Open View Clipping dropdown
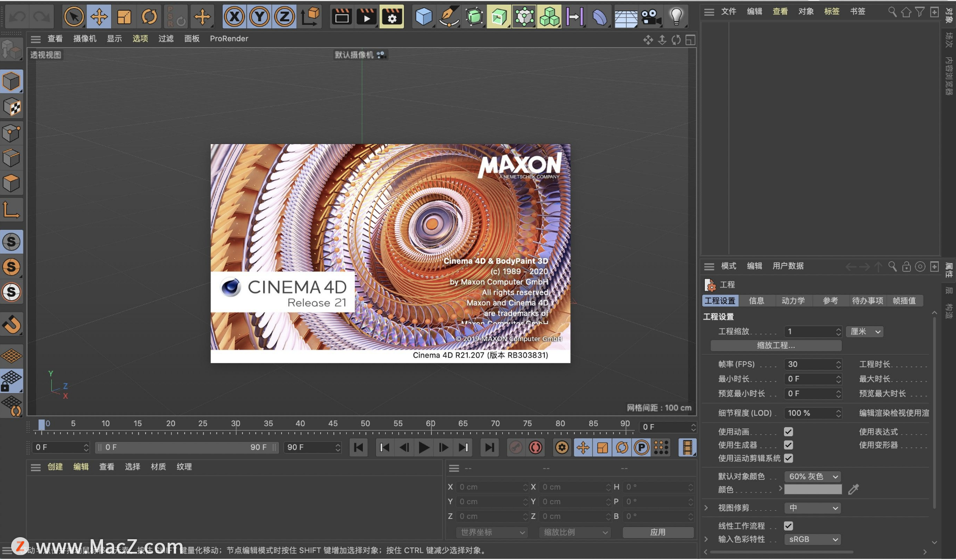The width and height of the screenshot is (956, 560). (x=812, y=508)
